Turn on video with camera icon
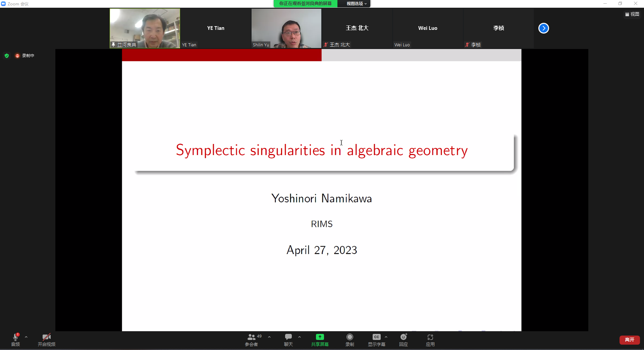The height and width of the screenshot is (350, 644). (46, 338)
